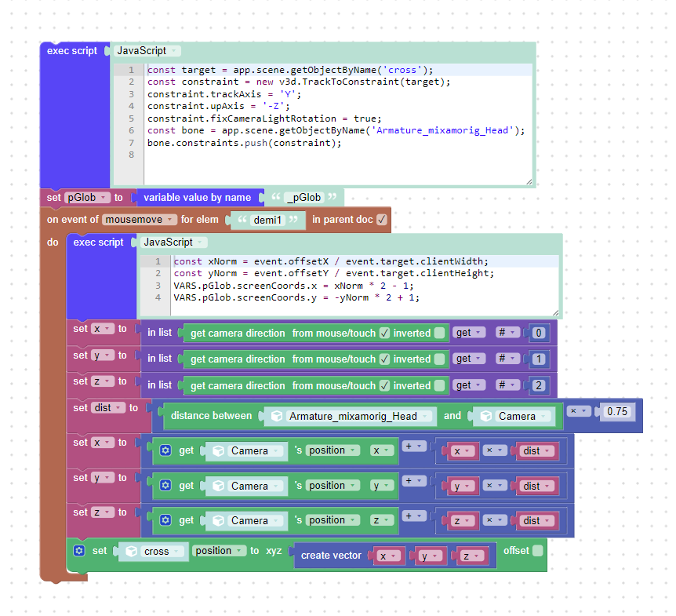Image resolution: width=676 pixels, height=616 pixels.
Task: Select the 'distance between' block label
Action: click(x=211, y=416)
